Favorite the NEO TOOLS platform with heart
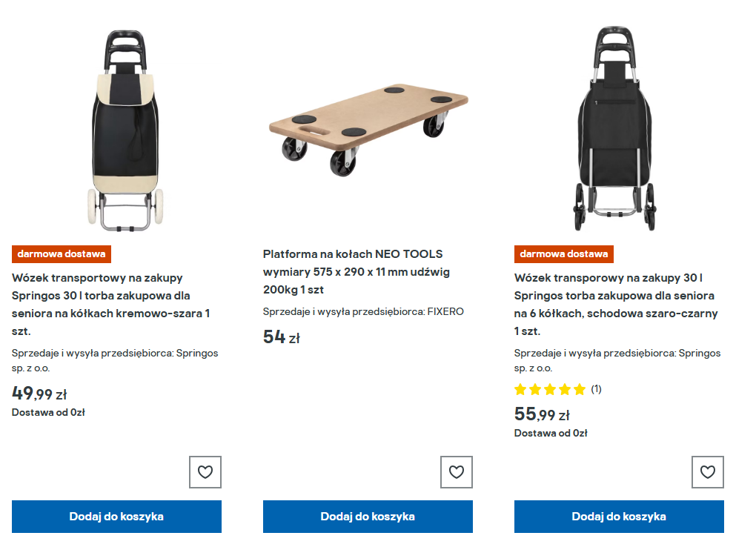The image size is (756, 547). tap(457, 472)
